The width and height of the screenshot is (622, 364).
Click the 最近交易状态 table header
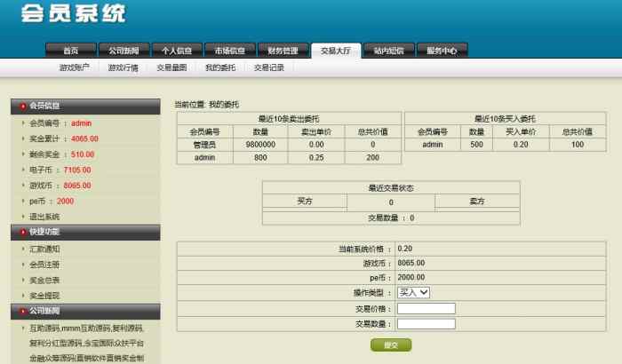click(391, 188)
